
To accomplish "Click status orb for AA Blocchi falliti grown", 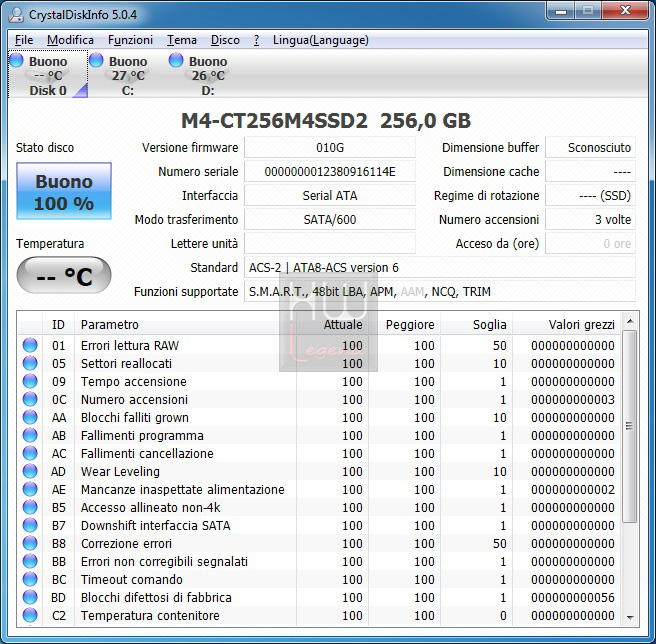I will tap(30, 417).
